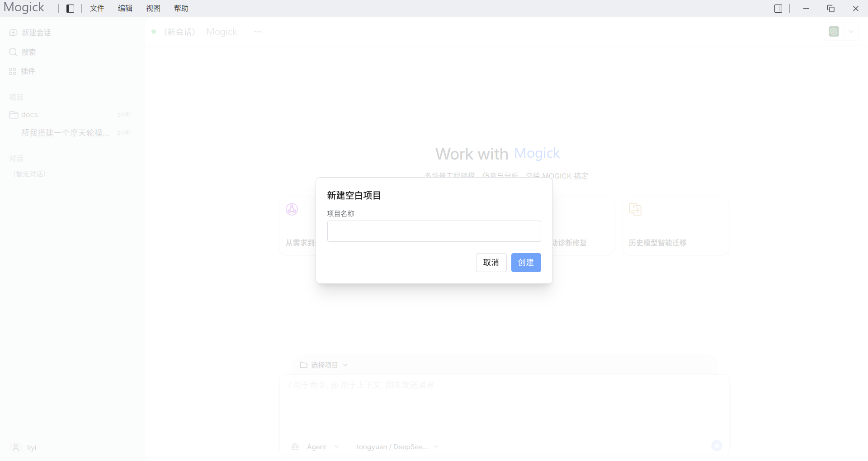Open the three-dots more options menu
868x461 pixels.
258,32
